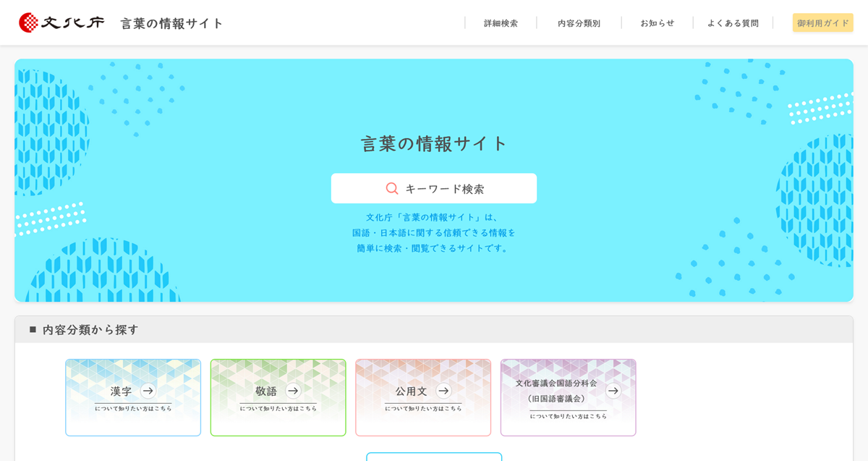The width and height of the screenshot is (868, 461).
Task: Click the magnifier icon in keyword search
Action: click(392, 188)
